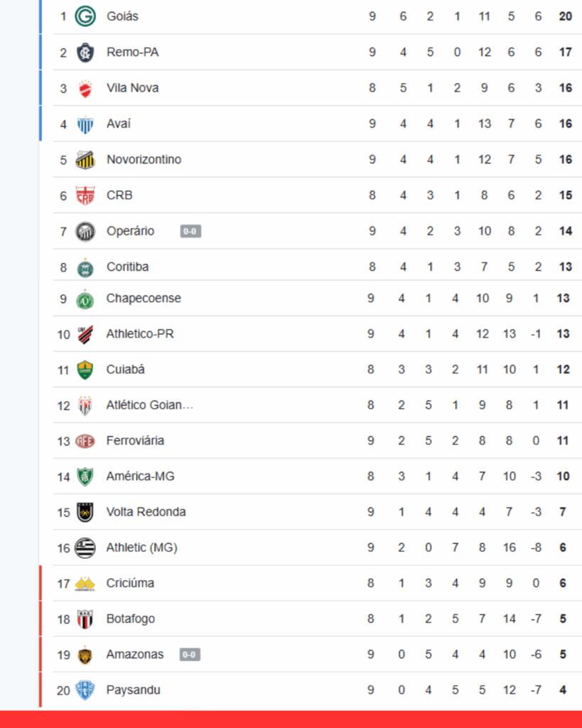
Task: Click the Volta Redonda black shield
Action: click(85, 512)
